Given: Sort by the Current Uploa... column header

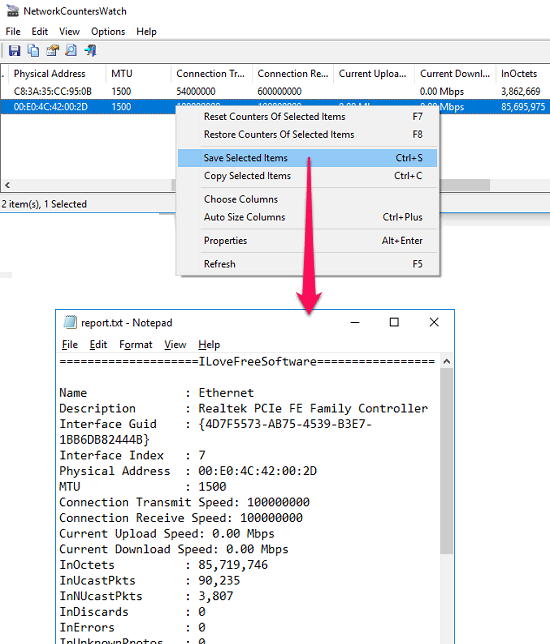Looking at the screenshot, I should (373, 74).
